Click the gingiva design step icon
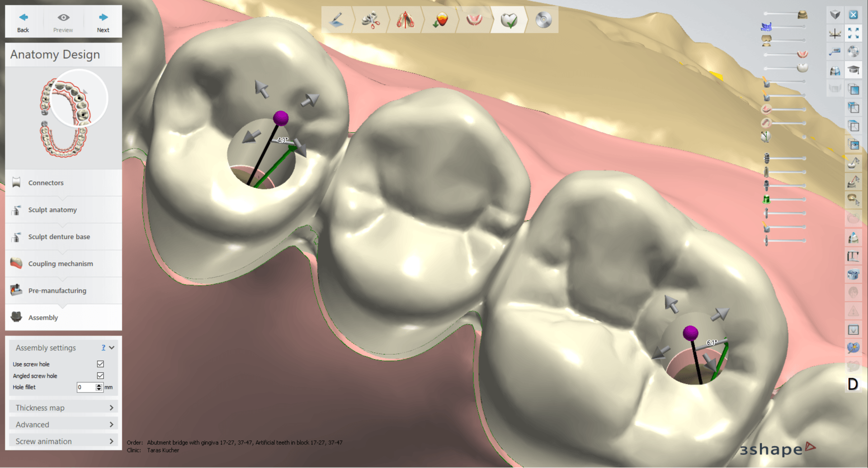Screen dimensions: 868x468 tap(475, 20)
